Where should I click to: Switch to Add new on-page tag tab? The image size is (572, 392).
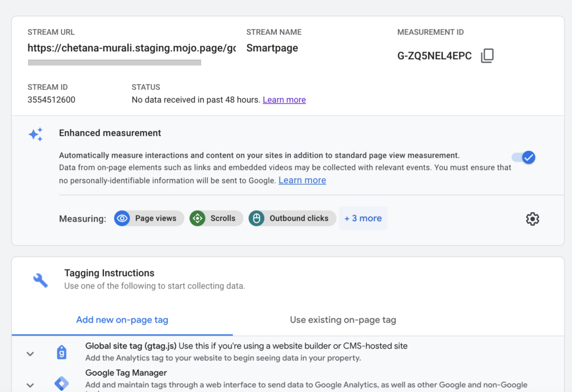122,320
